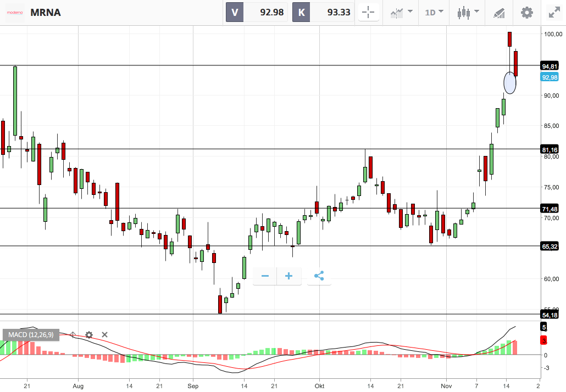The image size is (566, 392).
Task: Click the 90,00 price axis label
Action: (x=552, y=96)
